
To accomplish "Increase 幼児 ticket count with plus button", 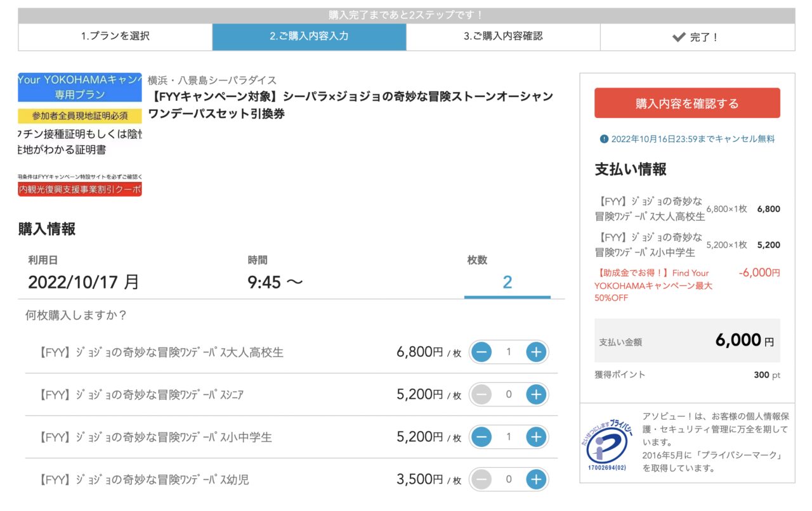I will click(536, 479).
